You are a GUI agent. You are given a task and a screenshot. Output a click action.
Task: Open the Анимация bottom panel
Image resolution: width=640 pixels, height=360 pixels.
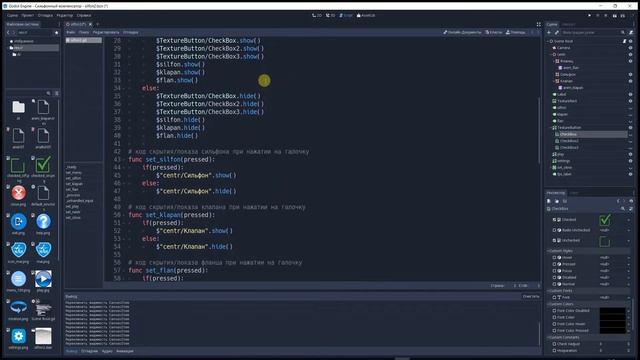tap(125, 351)
